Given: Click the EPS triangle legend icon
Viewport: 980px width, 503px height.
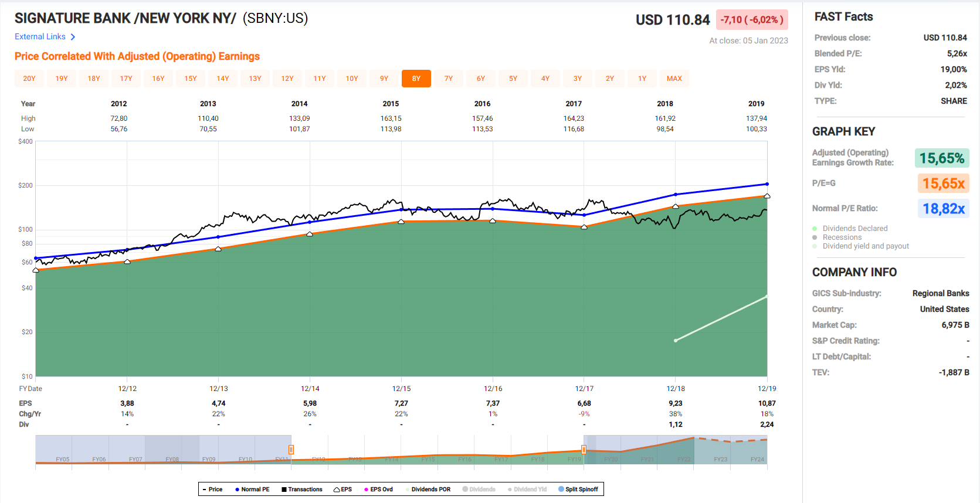Looking at the screenshot, I should pyautogui.click(x=337, y=490).
